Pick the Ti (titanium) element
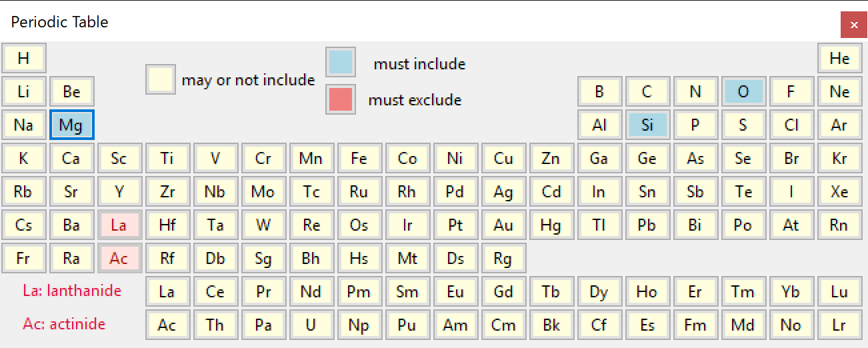 click(x=167, y=158)
